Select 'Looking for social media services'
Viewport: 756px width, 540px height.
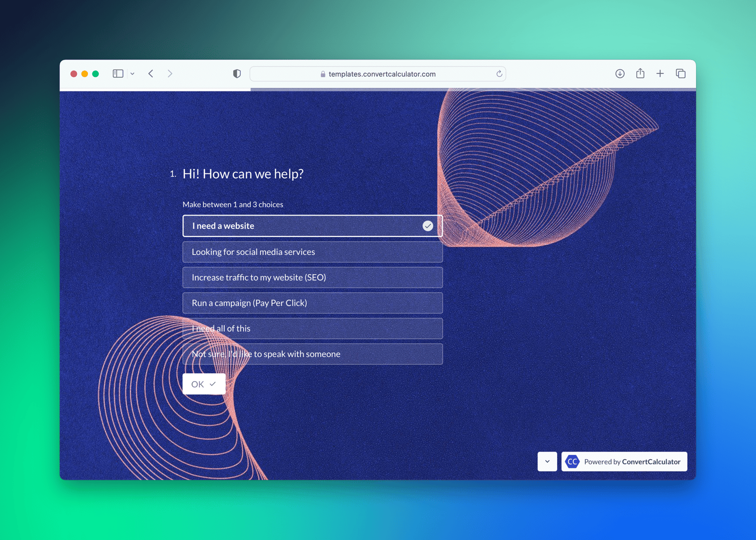pos(312,252)
